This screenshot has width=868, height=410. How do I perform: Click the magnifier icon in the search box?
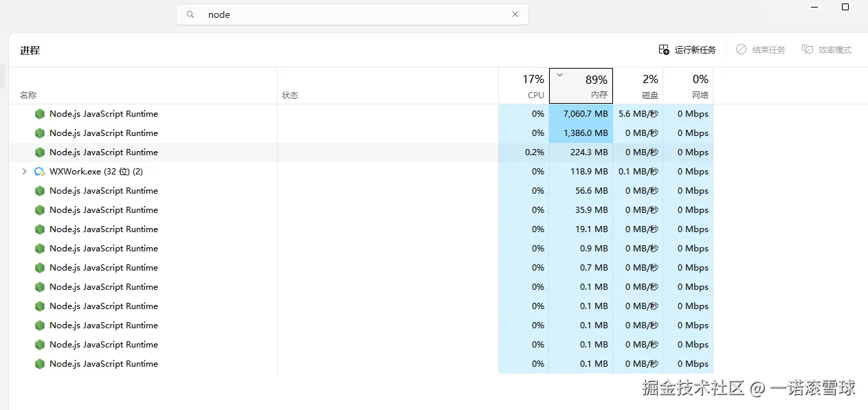point(191,14)
